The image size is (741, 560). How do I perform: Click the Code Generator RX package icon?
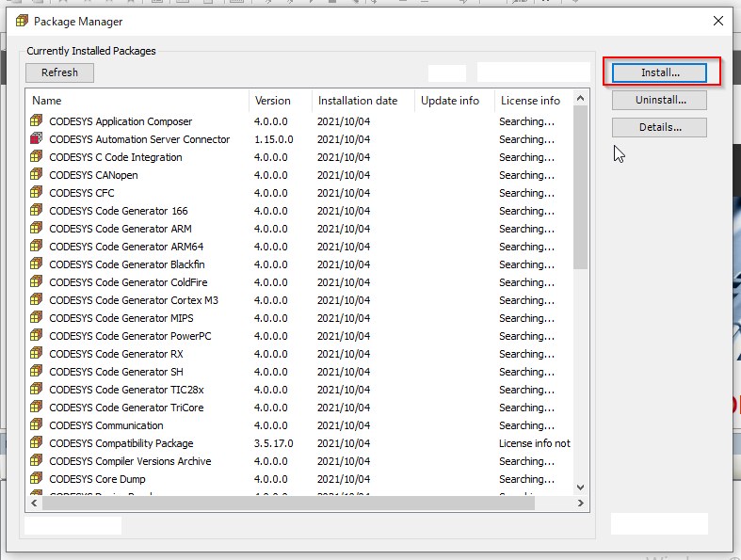pos(37,353)
